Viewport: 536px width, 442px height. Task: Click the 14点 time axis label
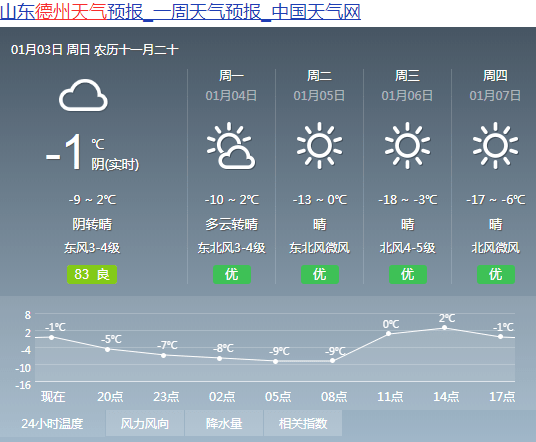[x=446, y=397]
